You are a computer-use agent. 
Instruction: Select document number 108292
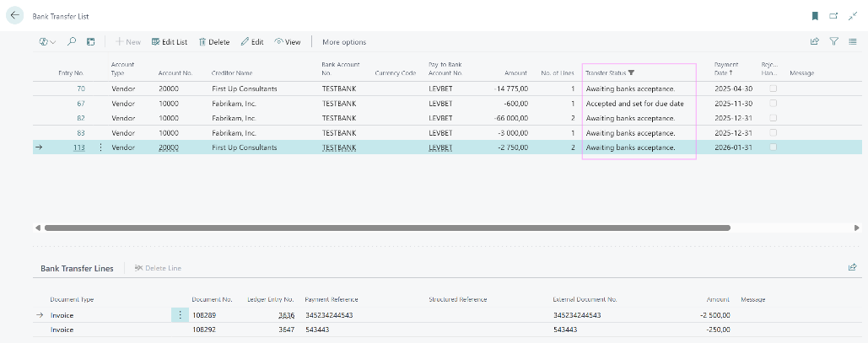pos(204,330)
